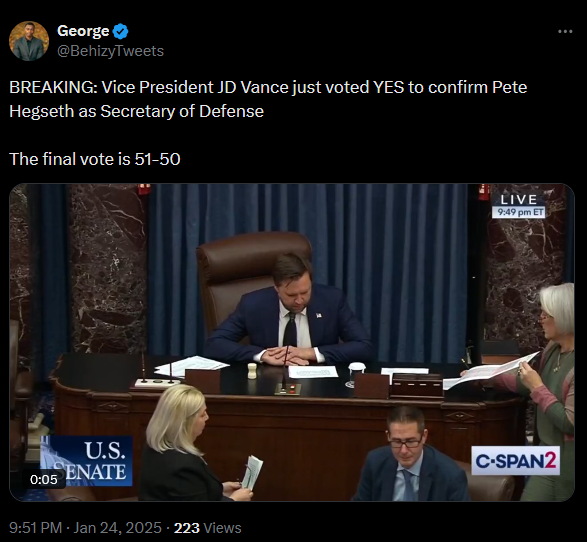Open the three-dot more options menu
This screenshot has height=542, width=587.
pos(565,31)
